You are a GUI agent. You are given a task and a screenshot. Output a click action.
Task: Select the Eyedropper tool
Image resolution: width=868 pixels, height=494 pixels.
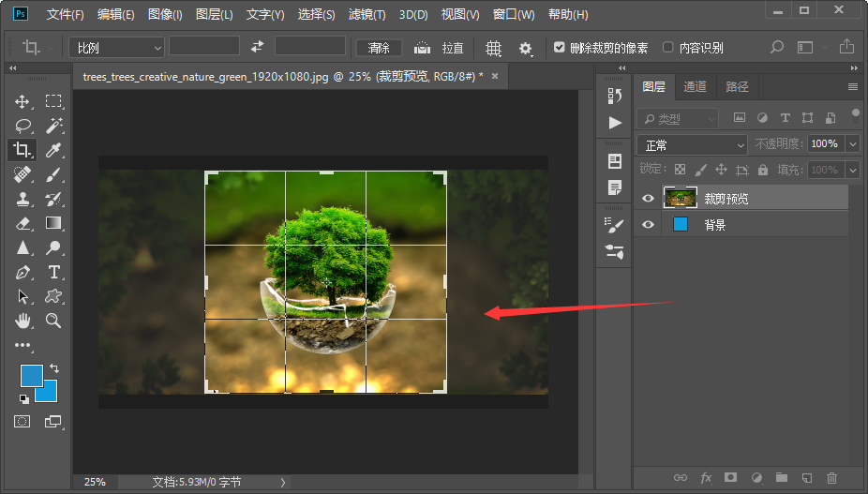pos(54,150)
